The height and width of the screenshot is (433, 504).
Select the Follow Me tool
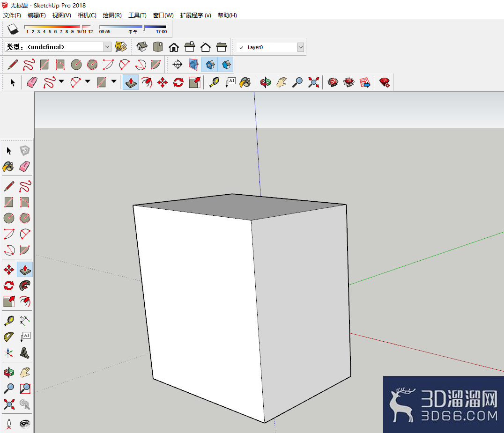(x=25, y=285)
